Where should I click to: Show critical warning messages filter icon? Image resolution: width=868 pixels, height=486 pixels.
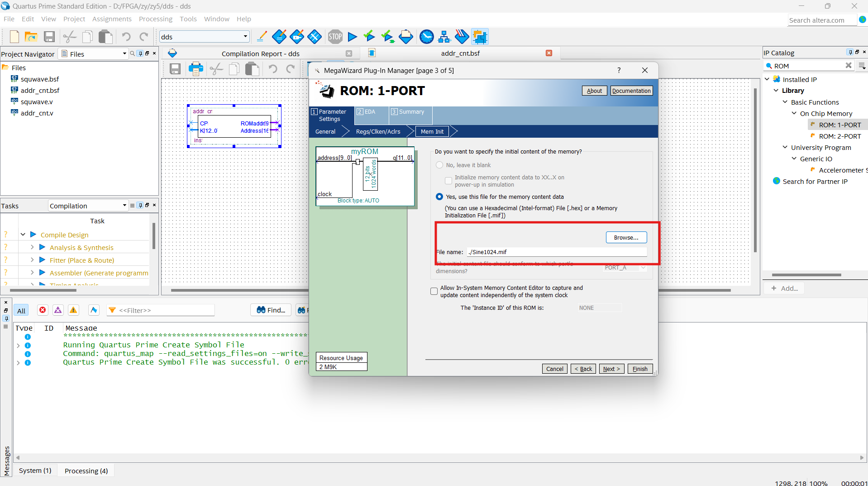pos(58,310)
